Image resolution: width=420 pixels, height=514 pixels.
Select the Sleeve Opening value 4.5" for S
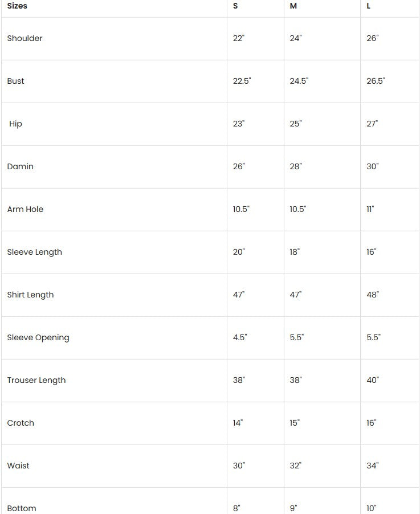coord(240,337)
